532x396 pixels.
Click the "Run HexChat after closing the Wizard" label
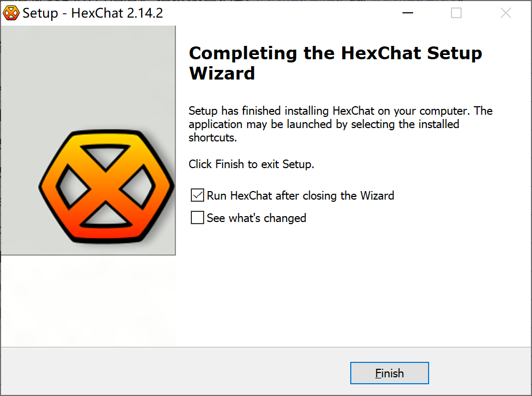pyautogui.click(x=300, y=196)
